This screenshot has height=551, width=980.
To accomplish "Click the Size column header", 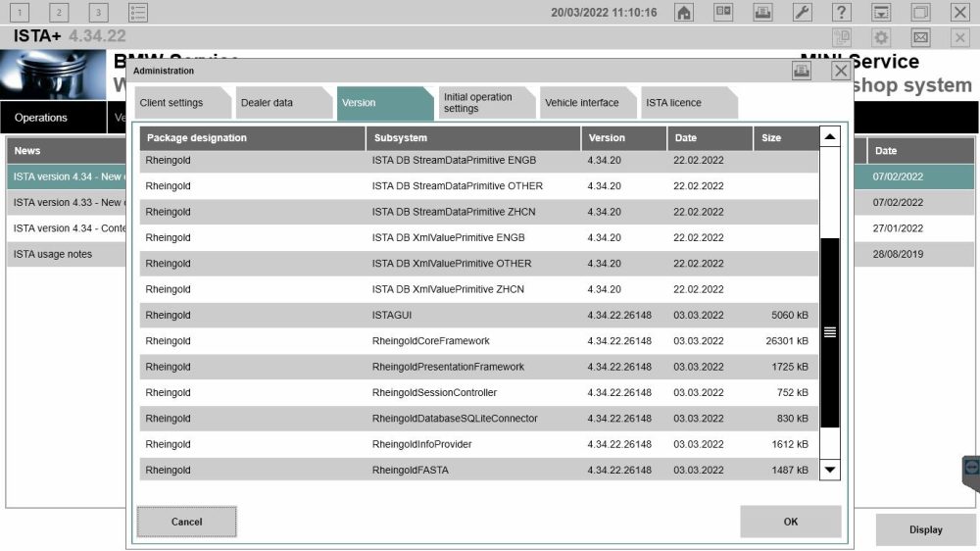I will point(786,138).
